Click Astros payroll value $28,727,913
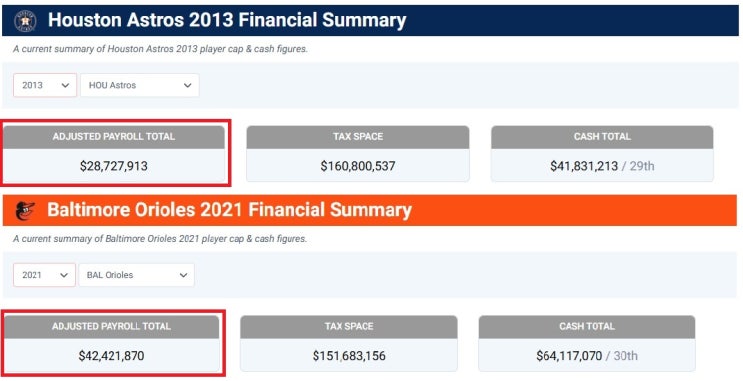Viewport: 743px width, 381px height. pos(114,166)
